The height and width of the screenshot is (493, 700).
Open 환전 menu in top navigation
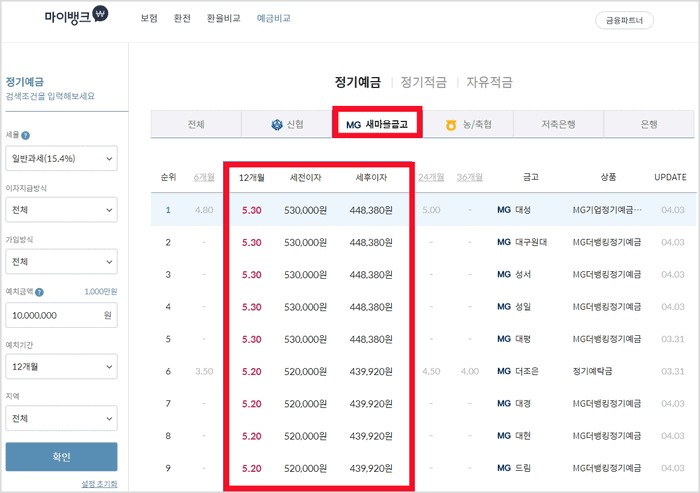click(x=182, y=18)
